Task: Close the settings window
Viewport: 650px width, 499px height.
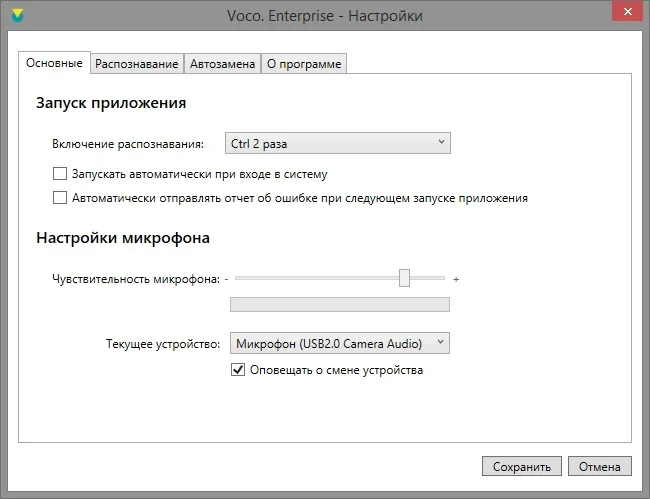Action: (x=628, y=12)
